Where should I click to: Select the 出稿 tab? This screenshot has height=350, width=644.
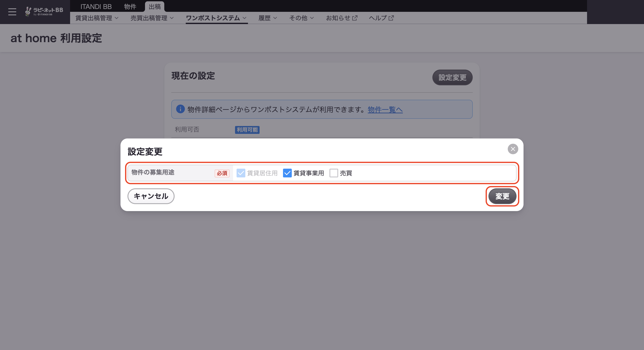(154, 7)
